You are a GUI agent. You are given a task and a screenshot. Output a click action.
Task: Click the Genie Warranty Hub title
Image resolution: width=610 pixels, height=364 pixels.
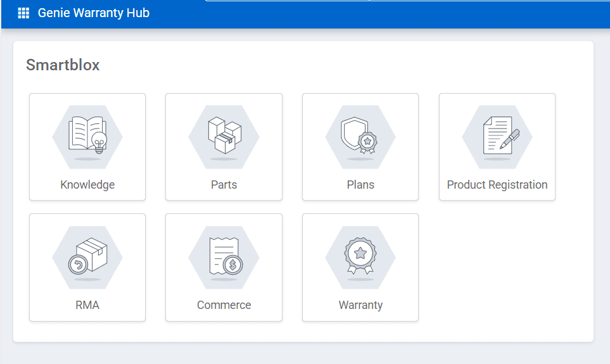coord(94,13)
